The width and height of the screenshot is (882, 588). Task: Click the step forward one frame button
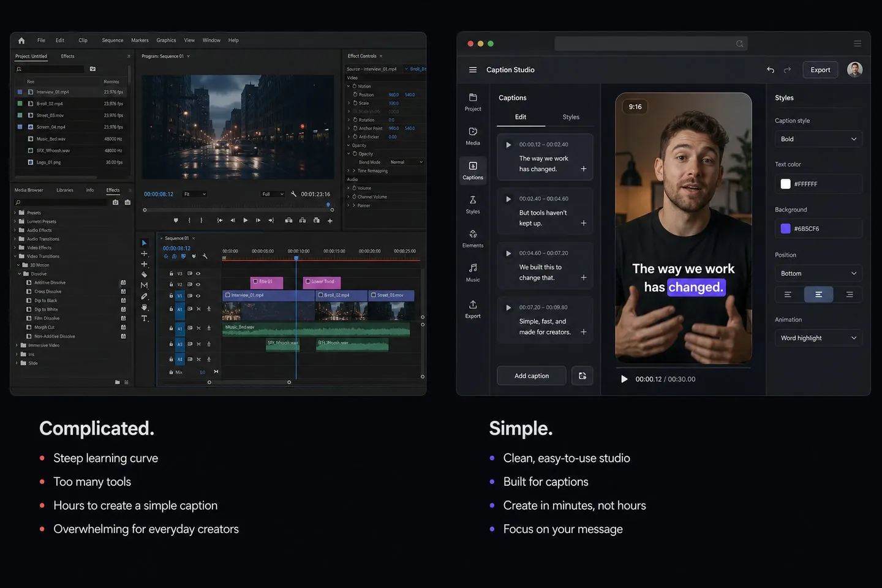tap(258, 221)
